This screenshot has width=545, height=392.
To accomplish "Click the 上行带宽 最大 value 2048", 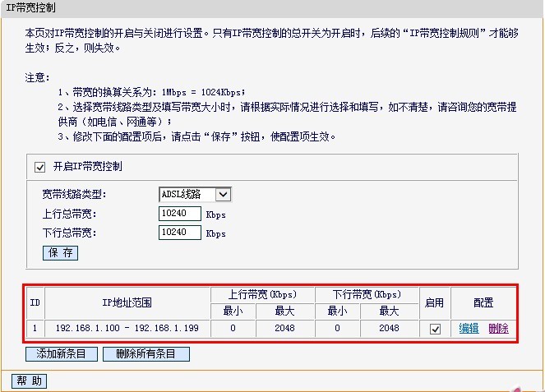I will 279,329.
